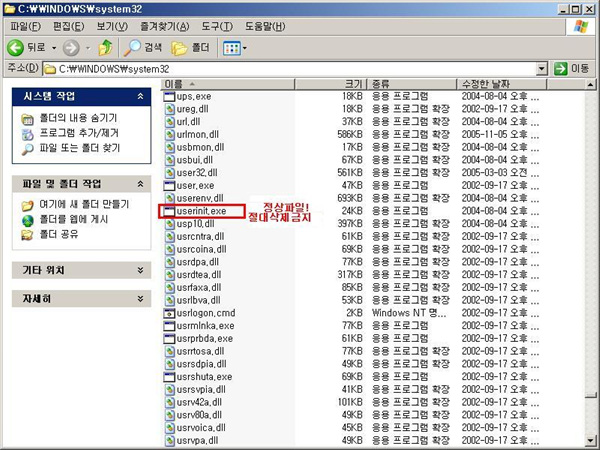The width and height of the screenshot is (600, 450).
Task: Open the back button history dropdown
Action: (54, 48)
